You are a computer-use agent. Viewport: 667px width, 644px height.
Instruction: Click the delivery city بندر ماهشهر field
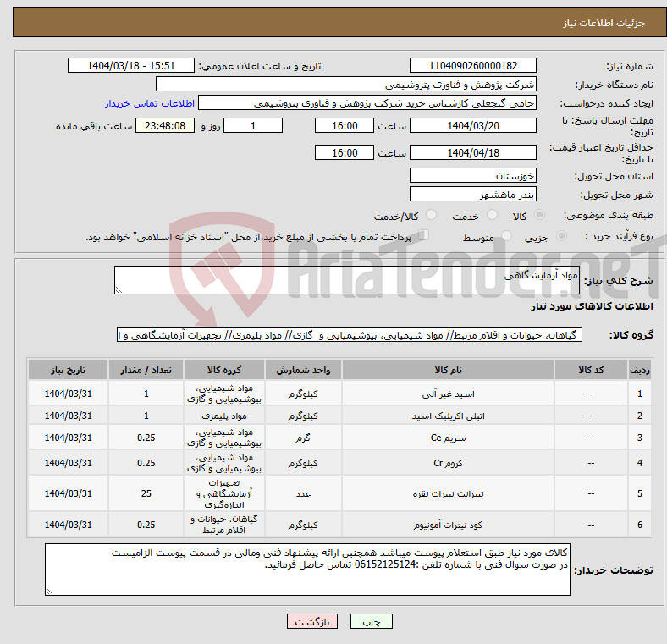[x=472, y=195]
